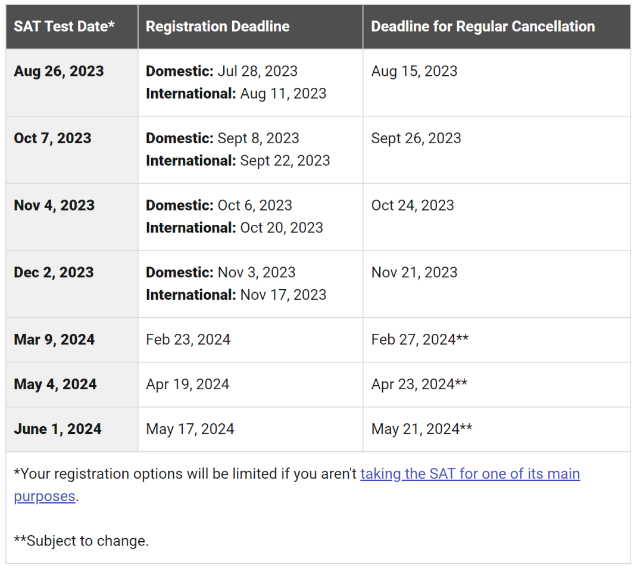This screenshot has width=635, height=567.
Task: Select the 'May 21, 2024**' cancellation date
Action: (422, 429)
